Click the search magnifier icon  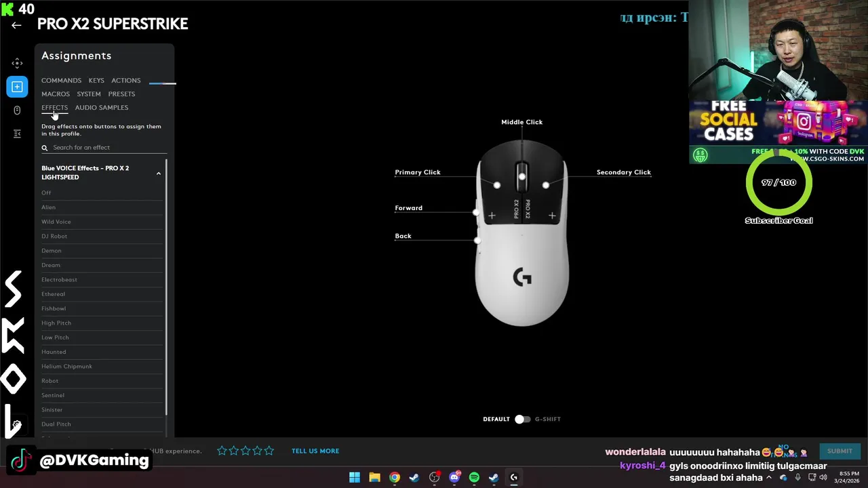[45, 148]
